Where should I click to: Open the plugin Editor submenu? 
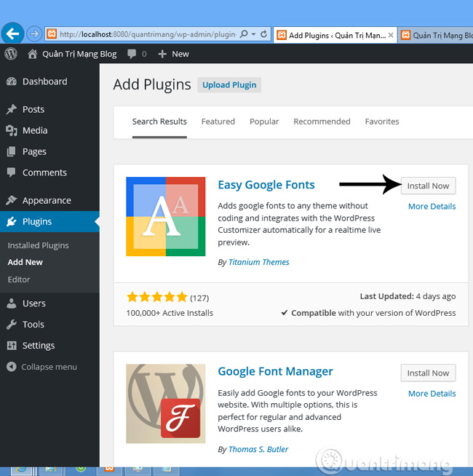[x=19, y=279]
